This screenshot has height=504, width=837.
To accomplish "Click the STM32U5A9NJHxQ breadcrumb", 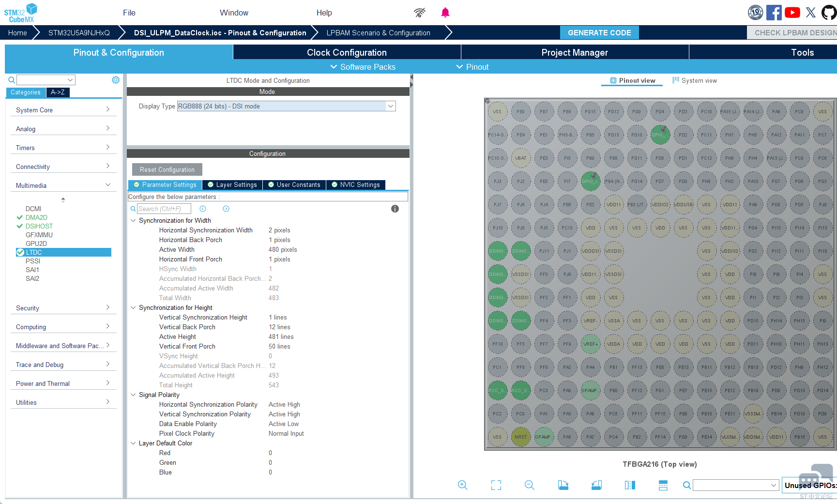I will click(x=79, y=32).
